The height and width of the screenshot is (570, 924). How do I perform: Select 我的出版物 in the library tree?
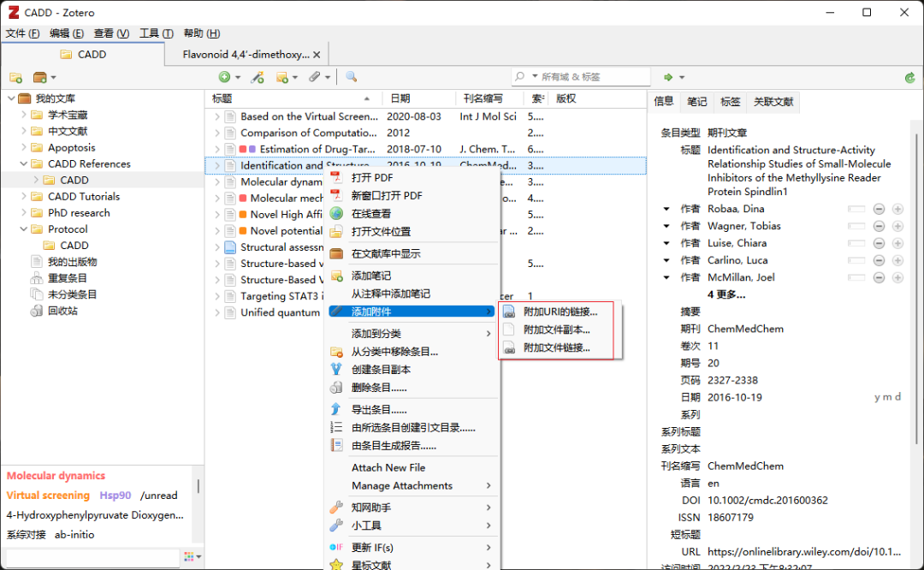point(72,262)
